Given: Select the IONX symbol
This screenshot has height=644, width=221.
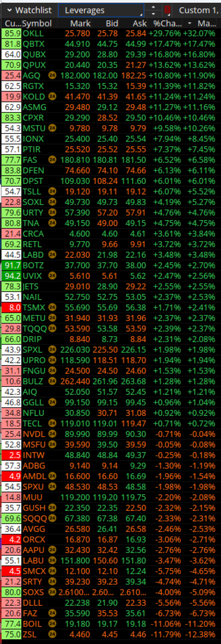Looking at the screenshot, I should pos(33,139).
